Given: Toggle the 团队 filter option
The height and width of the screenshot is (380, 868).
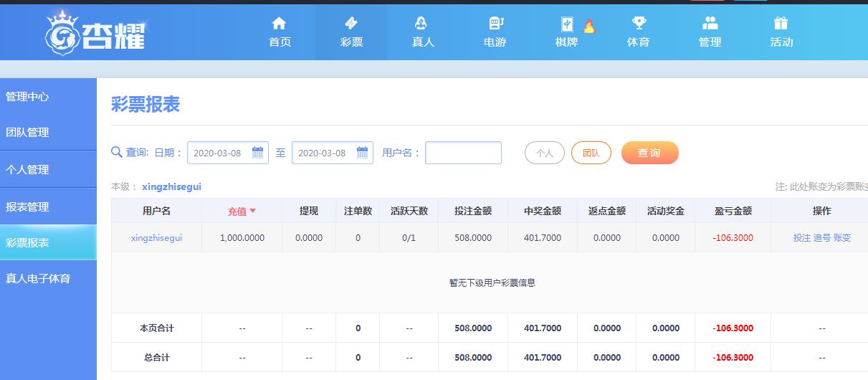Looking at the screenshot, I should [591, 153].
